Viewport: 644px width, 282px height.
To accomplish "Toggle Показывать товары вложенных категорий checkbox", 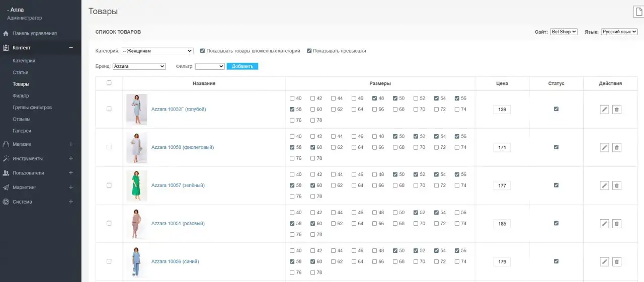I will pyautogui.click(x=202, y=51).
